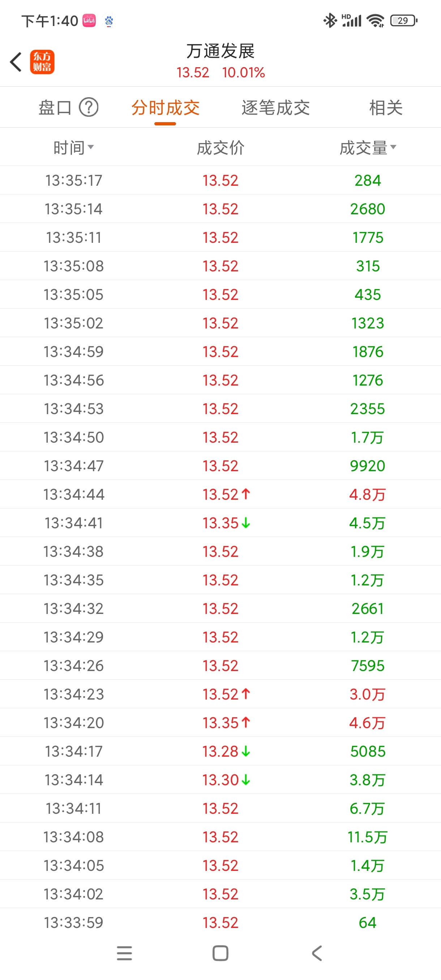Open the 东方财富 app logo
441x980 pixels.
click(42, 62)
